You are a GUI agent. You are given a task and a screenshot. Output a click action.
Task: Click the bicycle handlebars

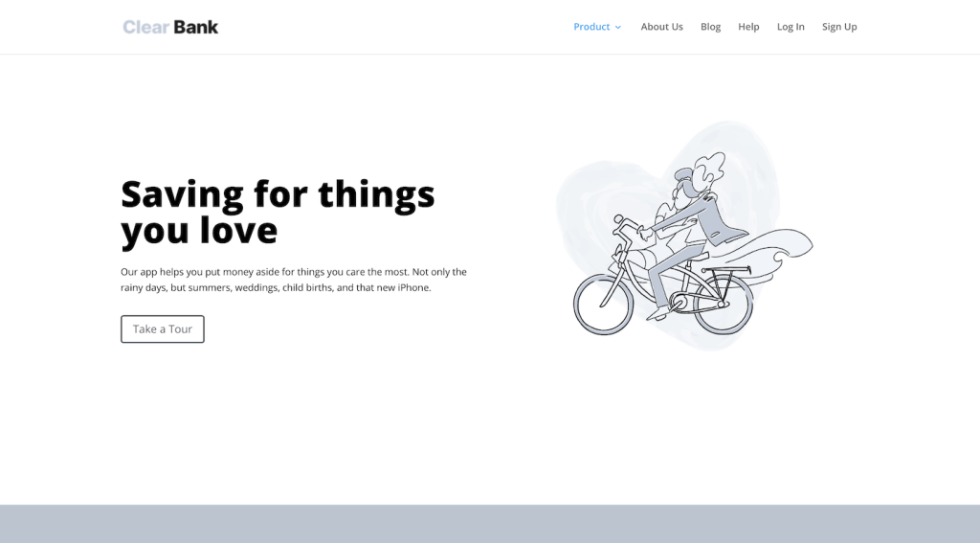click(x=622, y=227)
